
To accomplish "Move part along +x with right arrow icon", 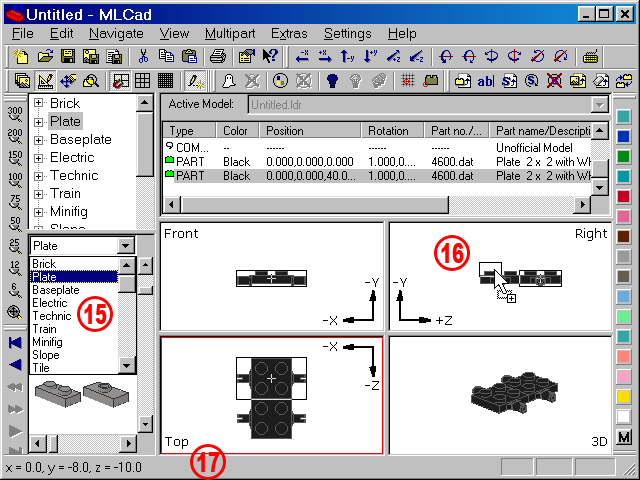I will tap(325, 56).
